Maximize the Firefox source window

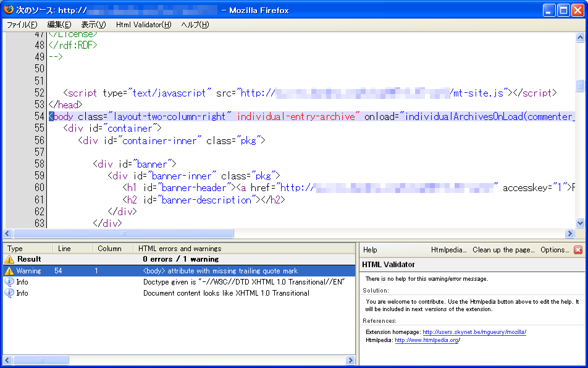[x=563, y=10]
